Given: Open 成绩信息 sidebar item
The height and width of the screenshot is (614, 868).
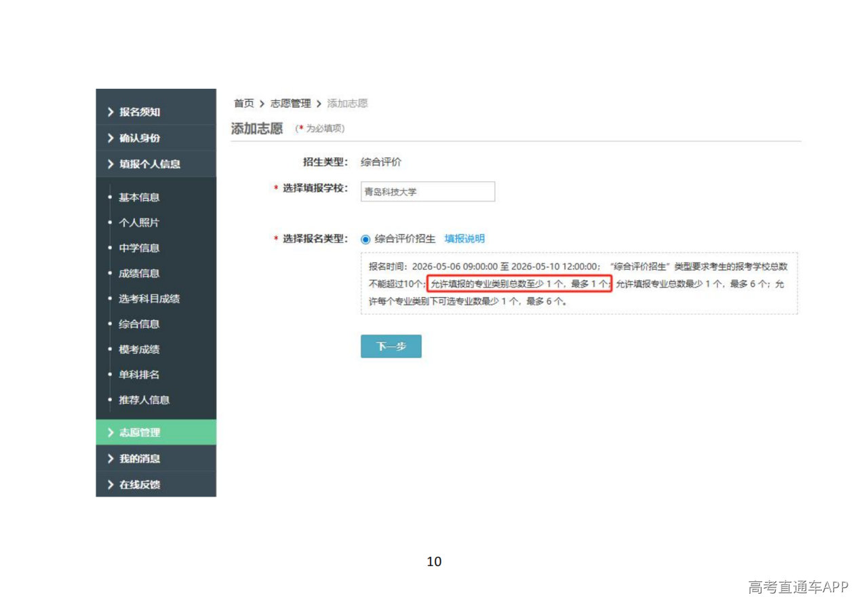Looking at the screenshot, I should click(139, 273).
